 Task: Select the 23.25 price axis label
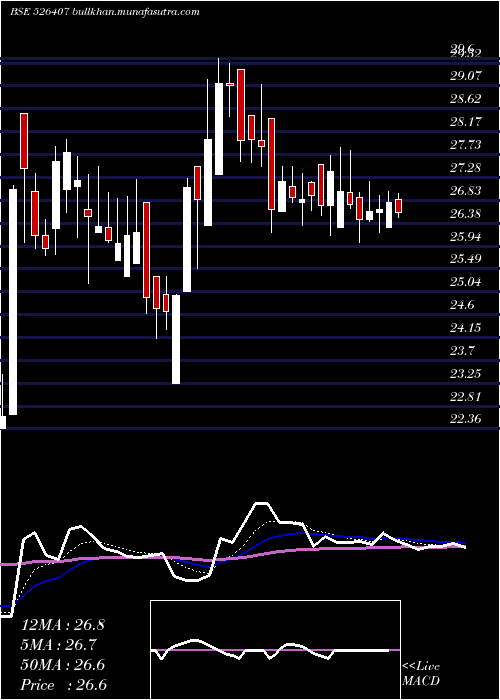(466, 373)
